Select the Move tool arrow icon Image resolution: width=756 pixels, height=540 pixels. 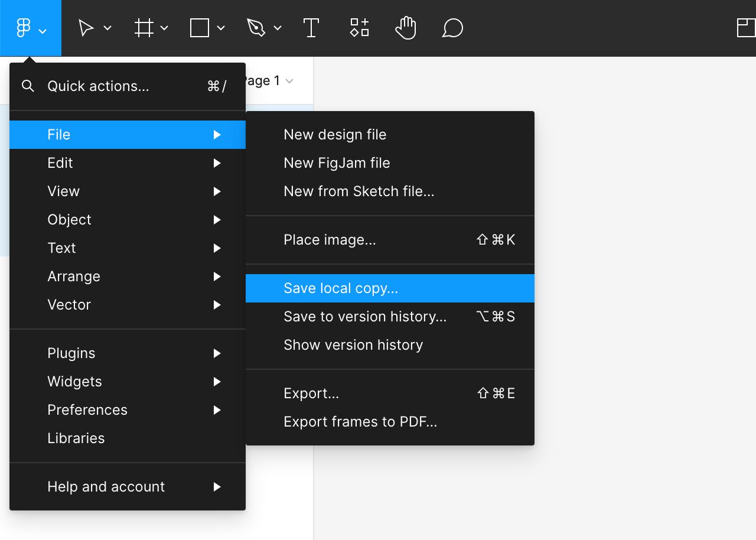point(86,28)
